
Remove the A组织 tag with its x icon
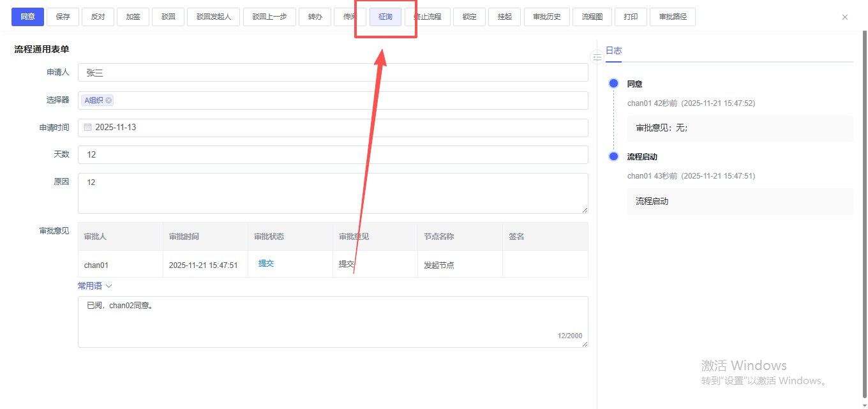(x=108, y=100)
